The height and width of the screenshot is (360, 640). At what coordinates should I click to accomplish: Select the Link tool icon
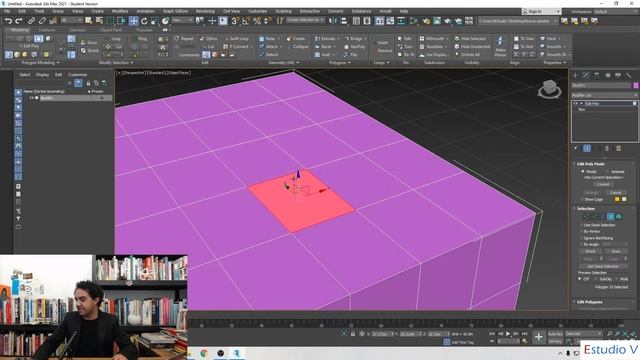click(31, 21)
